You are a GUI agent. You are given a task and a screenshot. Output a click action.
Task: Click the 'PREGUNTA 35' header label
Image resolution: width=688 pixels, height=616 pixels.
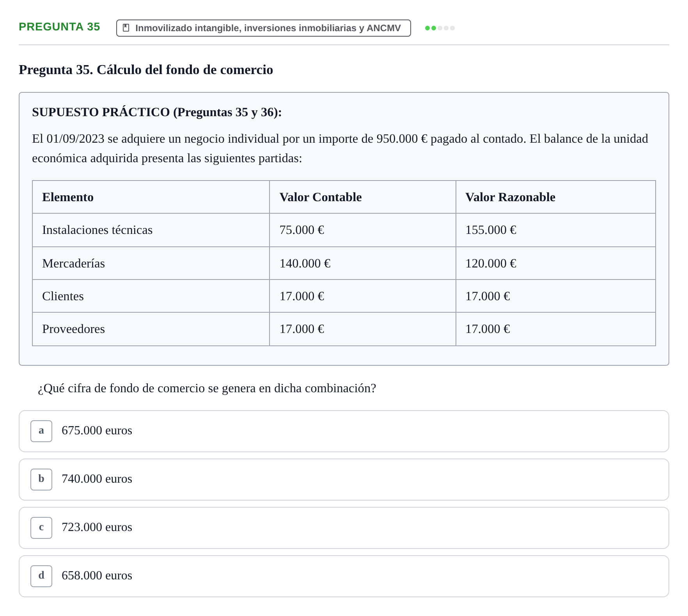(59, 27)
